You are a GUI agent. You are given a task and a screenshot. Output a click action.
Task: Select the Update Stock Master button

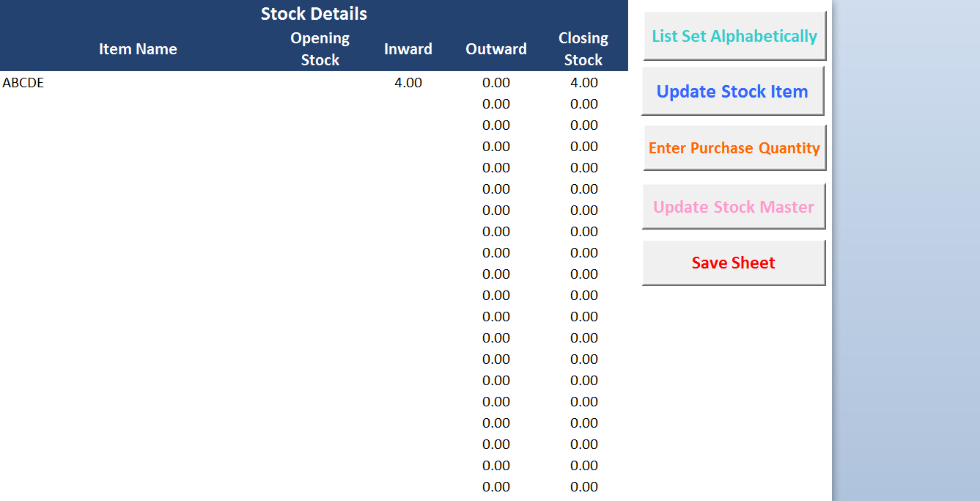pos(734,207)
